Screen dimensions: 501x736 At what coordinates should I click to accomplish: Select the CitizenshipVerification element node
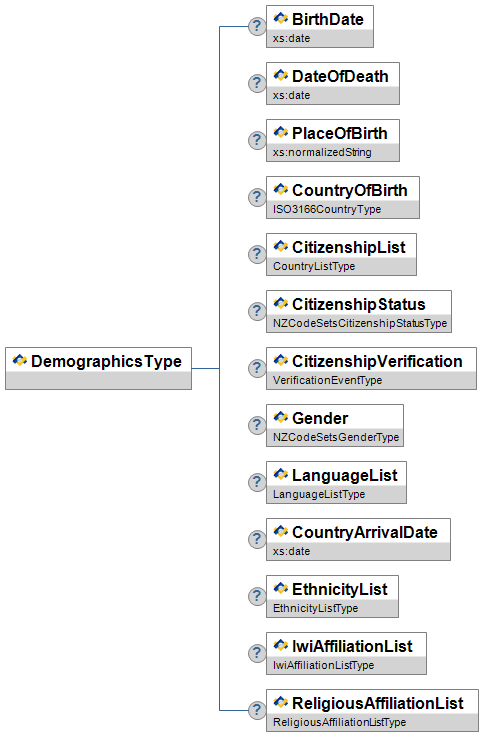pos(371,368)
